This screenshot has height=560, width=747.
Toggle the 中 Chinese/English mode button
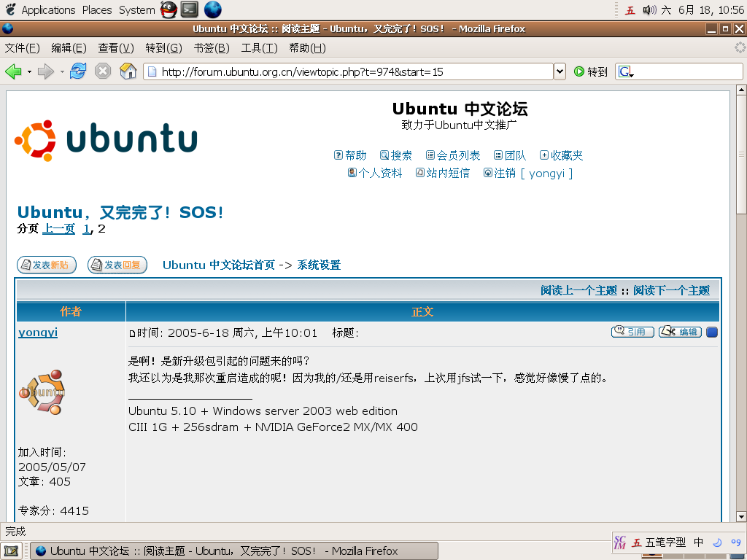pos(698,542)
